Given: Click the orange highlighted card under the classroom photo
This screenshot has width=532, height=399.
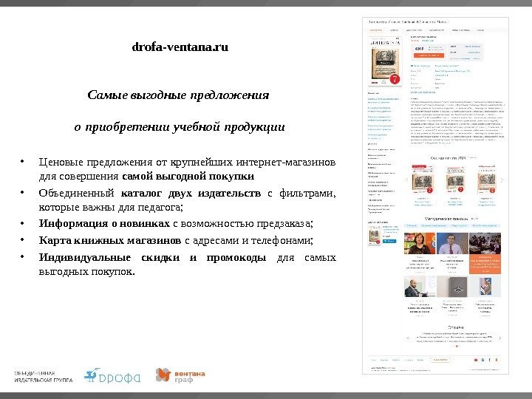Looking at the screenshot, I should [x=485, y=264].
